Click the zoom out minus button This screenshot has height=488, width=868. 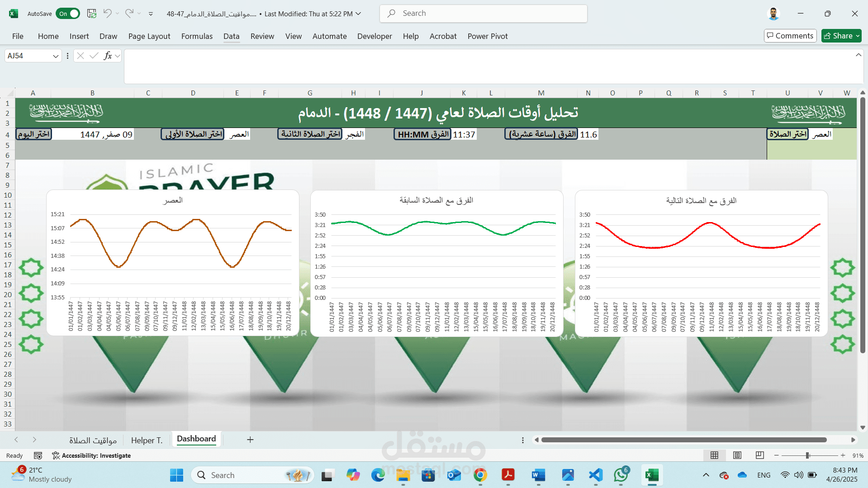click(777, 455)
